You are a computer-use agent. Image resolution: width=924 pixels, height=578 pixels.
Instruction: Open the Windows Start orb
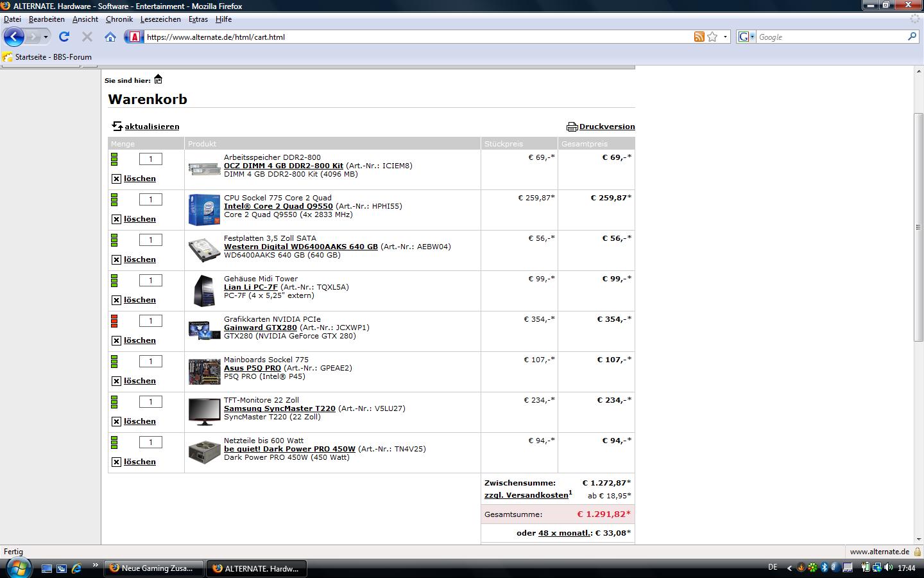[x=18, y=568]
